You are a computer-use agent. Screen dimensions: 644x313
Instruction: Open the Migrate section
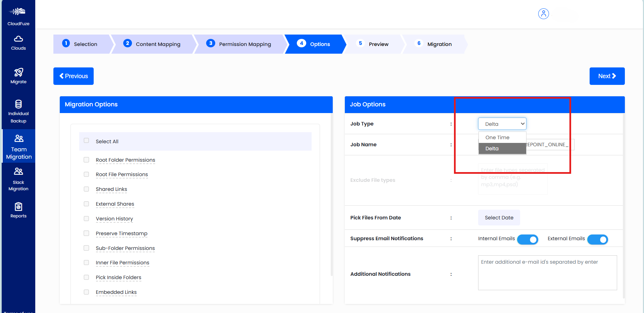coord(18,76)
